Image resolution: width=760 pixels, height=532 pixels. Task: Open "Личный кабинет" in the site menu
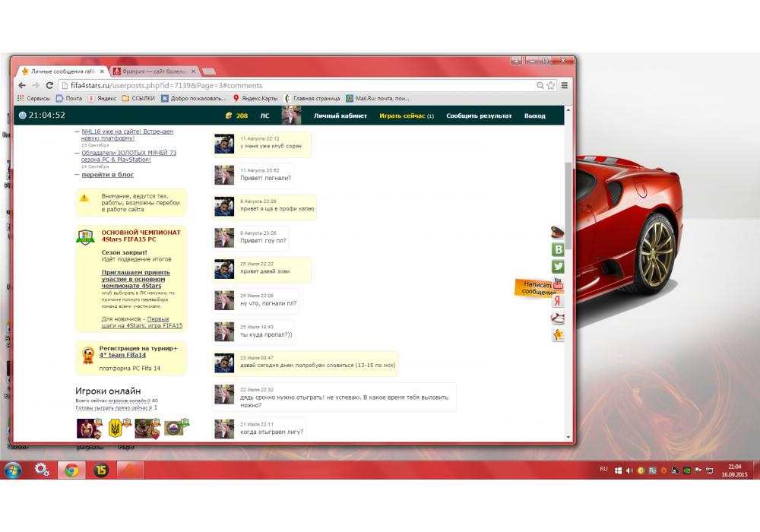coord(340,116)
